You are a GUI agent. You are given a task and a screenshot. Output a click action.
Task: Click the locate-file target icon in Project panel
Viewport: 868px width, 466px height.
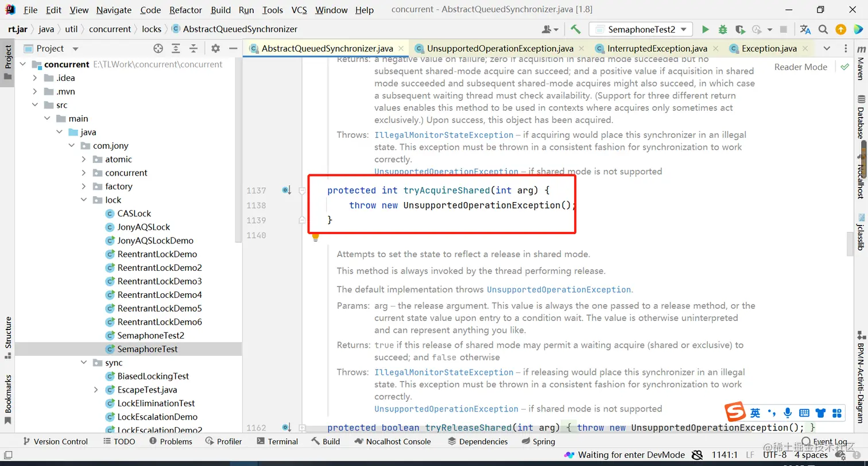tap(158, 49)
